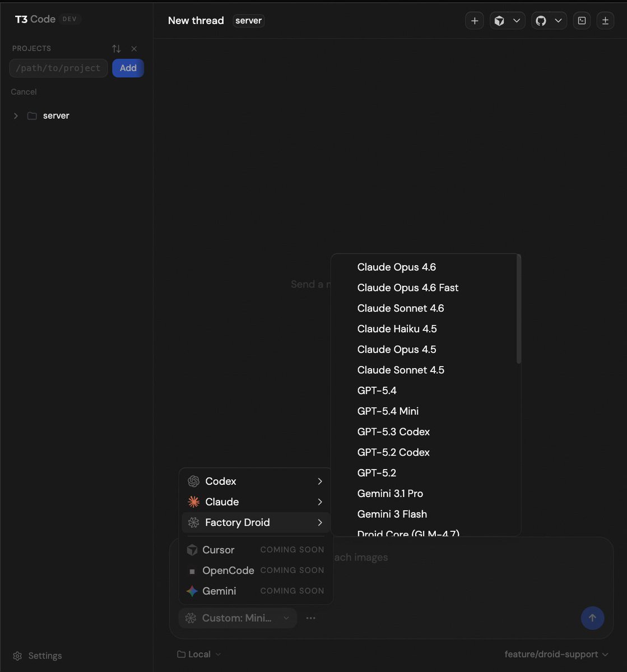Click the model picker dropdown chevron
The width and height of the screenshot is (627, 672).
click(286, 618)
